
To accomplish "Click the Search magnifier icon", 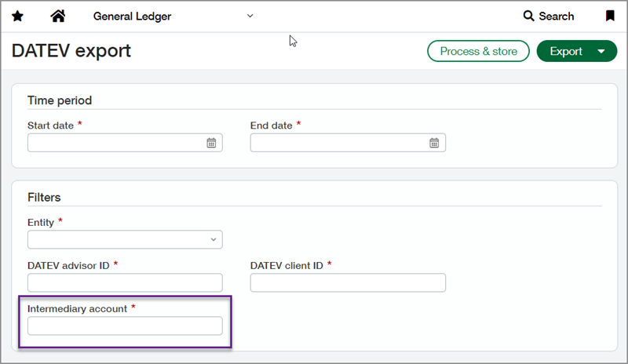I will click(x=529, y=16).
